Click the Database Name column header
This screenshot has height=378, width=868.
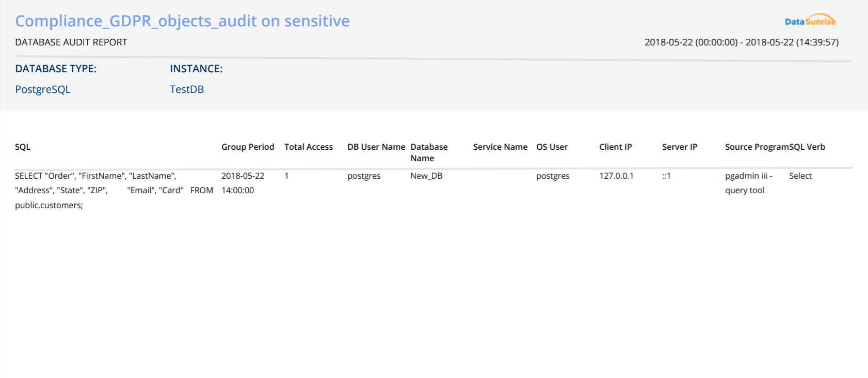(x=429, y=152)
